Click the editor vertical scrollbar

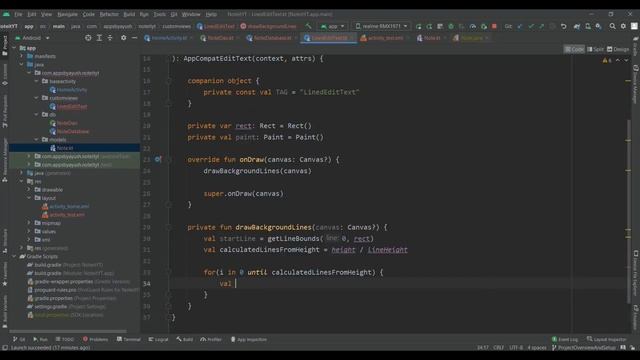(x=629, y=210)
